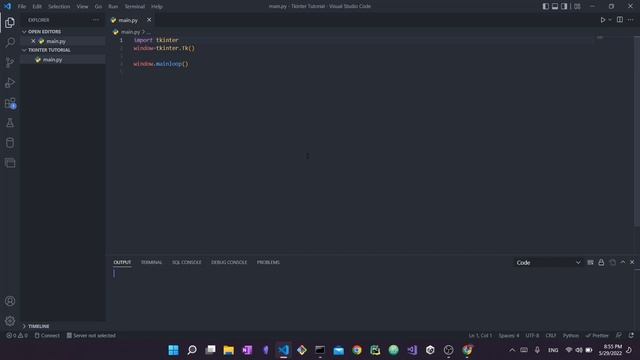This screenshot has height=360, width=640.
Task: Open the Testing flask view
Action: click(x=10, y=122)
